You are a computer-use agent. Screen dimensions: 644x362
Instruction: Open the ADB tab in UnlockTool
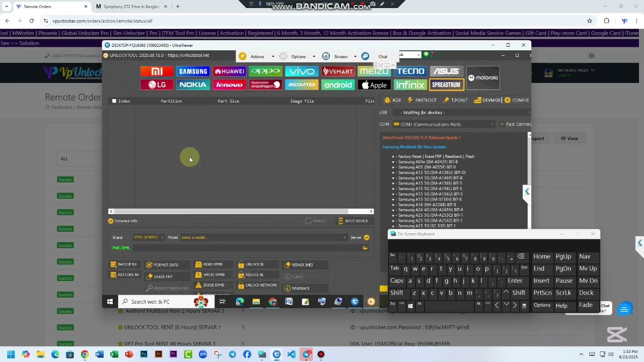tap(392, 100)
